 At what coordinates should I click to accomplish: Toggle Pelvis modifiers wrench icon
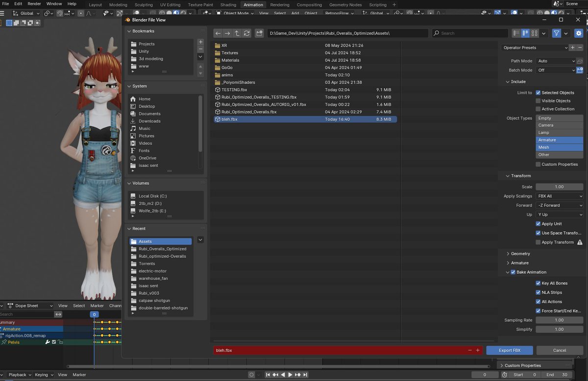(48, 342)
